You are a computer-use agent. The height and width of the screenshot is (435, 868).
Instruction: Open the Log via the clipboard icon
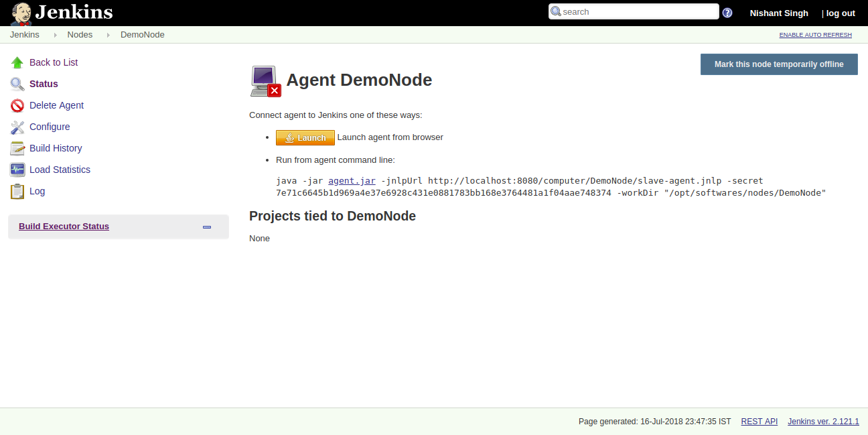(x=17, y=191)
